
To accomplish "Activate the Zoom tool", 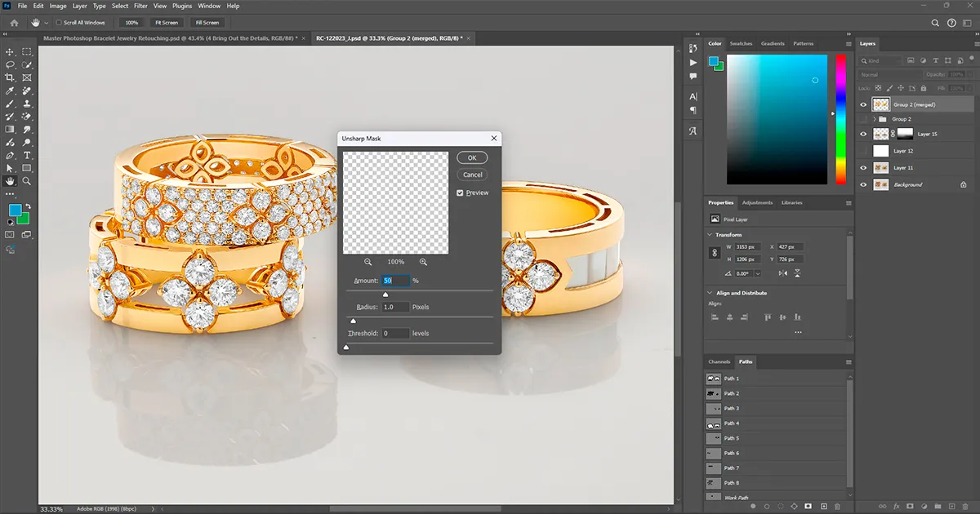I will click(x=27, y=181).
